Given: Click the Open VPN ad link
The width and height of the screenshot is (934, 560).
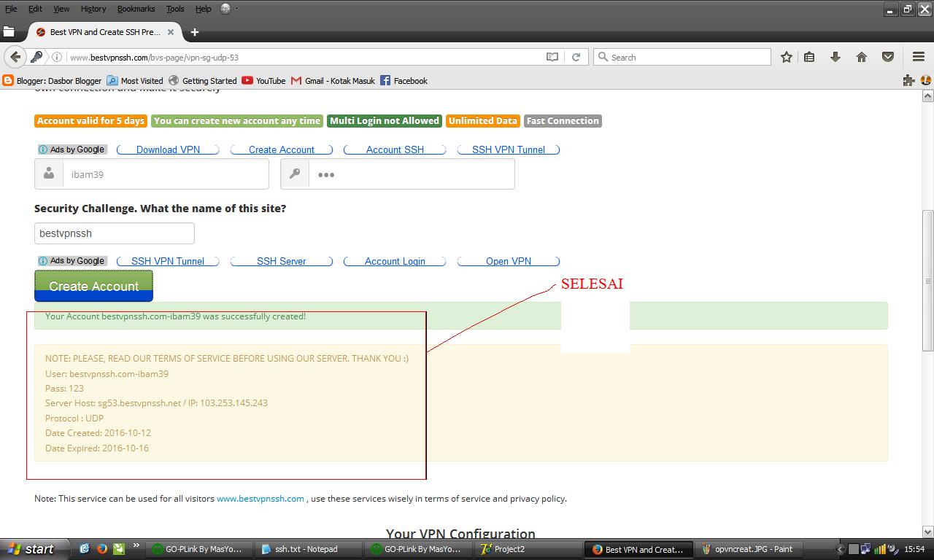Looking at the screenshot, I should [509, 261].
